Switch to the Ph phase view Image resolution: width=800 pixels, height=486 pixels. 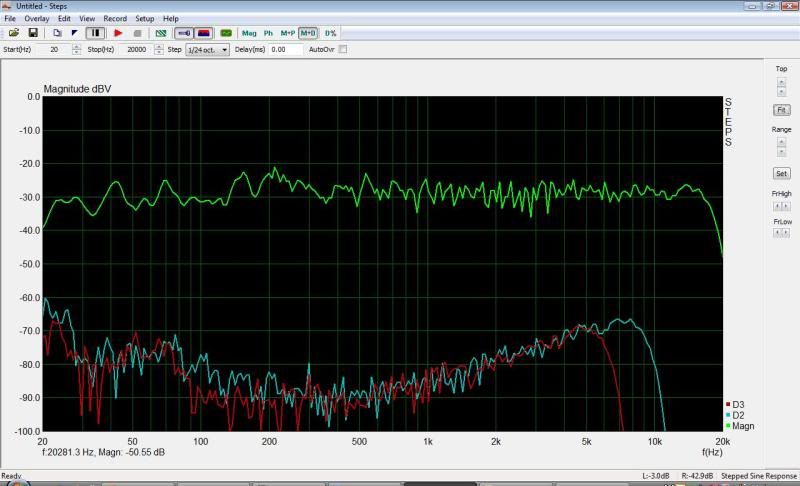(268, 33)
